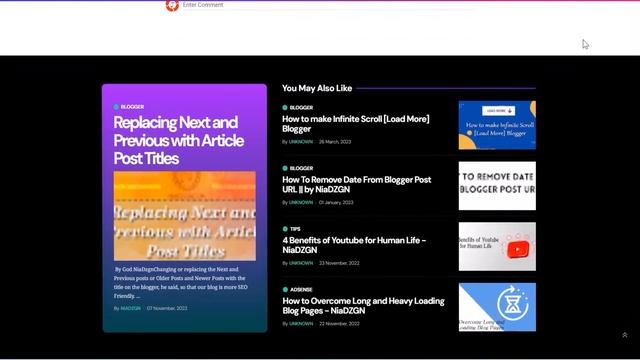The image size is (640, 360).
Task: Open 'How to Overcome Long and Heavy Loading Blog Pages'
Action: [363, 306]
